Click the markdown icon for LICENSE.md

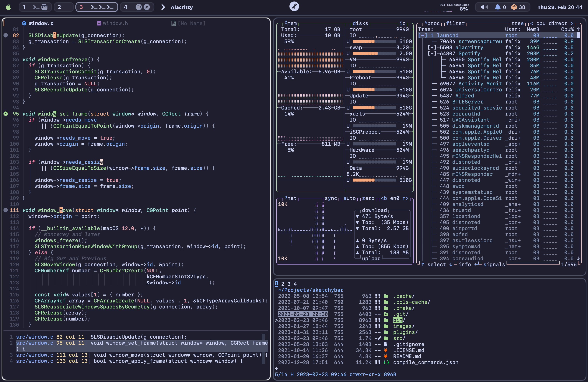click(386, 350)
